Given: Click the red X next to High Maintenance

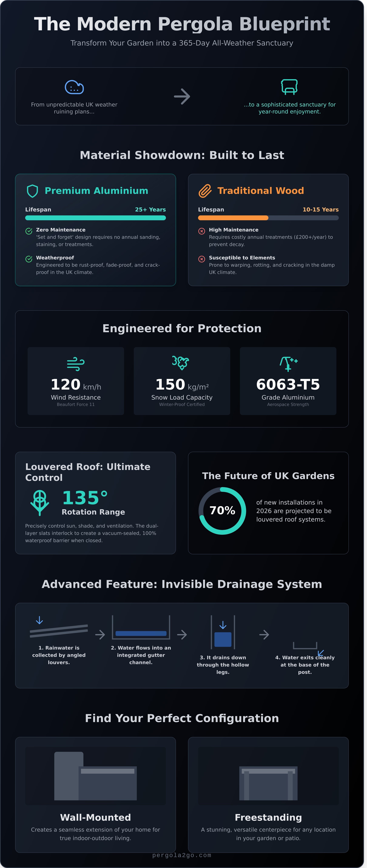Looking at the screenshot, I should tap(202, 231).
